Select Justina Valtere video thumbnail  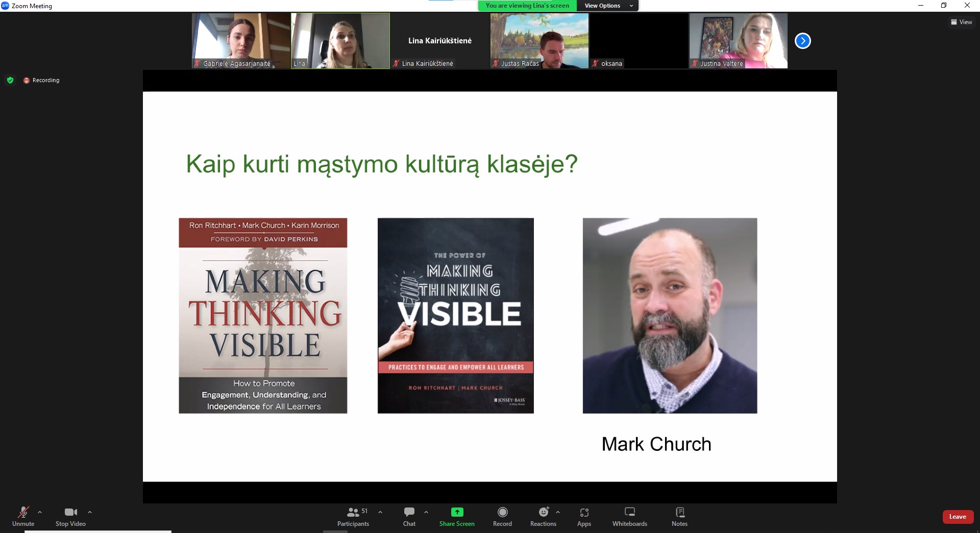click(738, 41)
